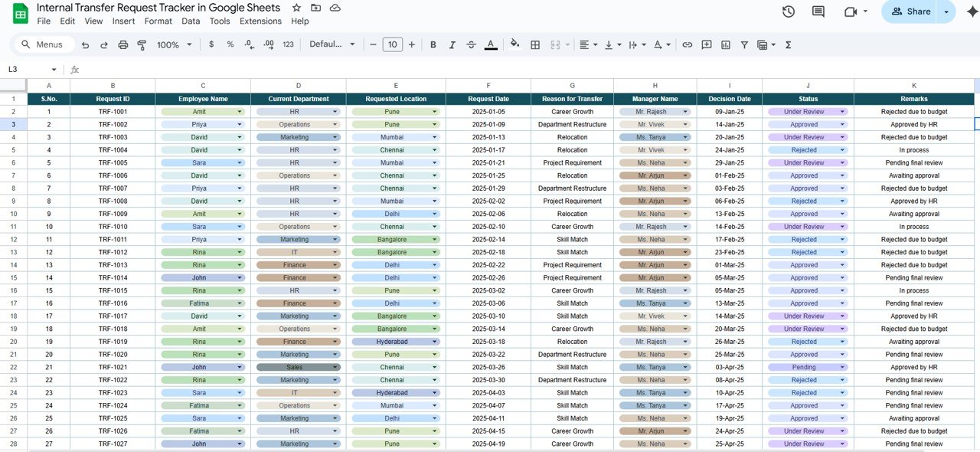Viewport: 980px width, 452px height.
Task: Star the document title
Action: click(296, 8)
